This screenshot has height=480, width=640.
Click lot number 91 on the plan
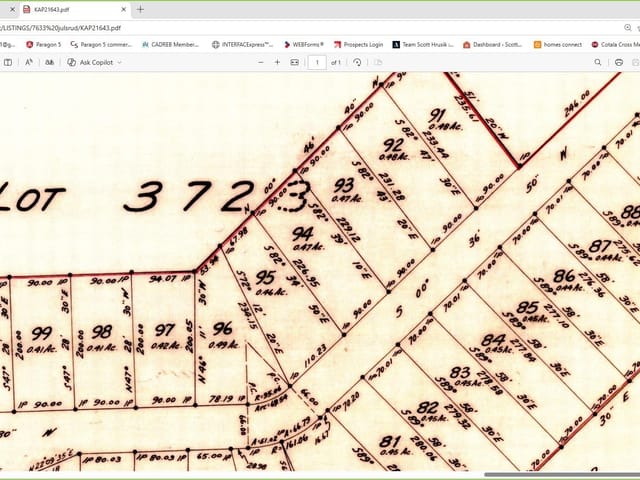(x=438, y=116)
